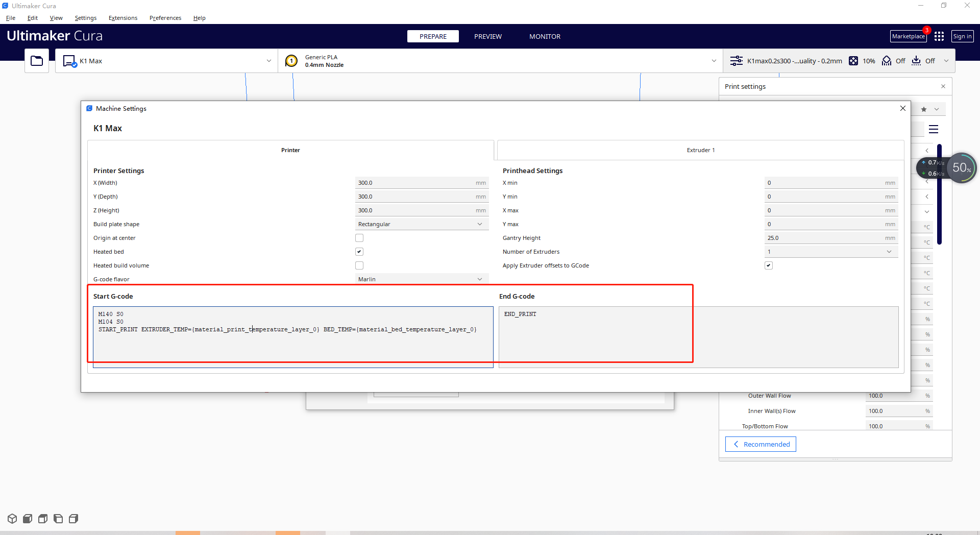Close the Print settings panel
Image resolution: width=980 pixels, height=535 pixels.
[943, 86]
